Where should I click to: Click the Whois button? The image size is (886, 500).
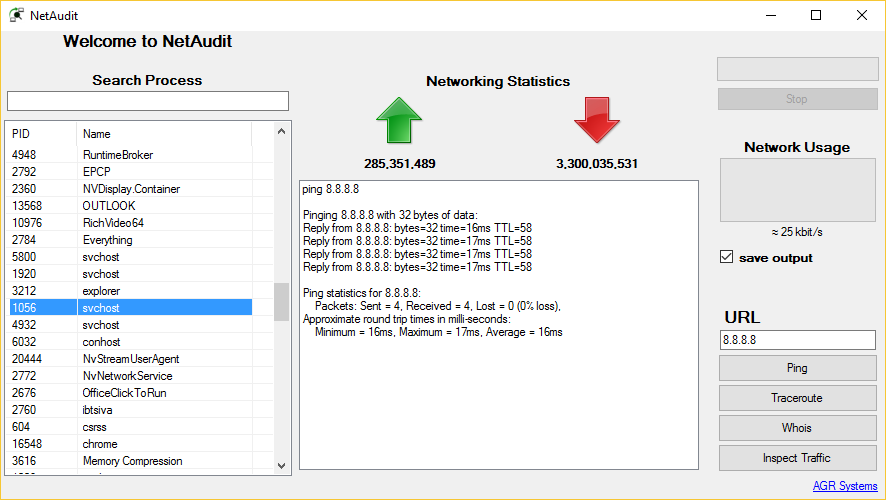tap(797, 428)
